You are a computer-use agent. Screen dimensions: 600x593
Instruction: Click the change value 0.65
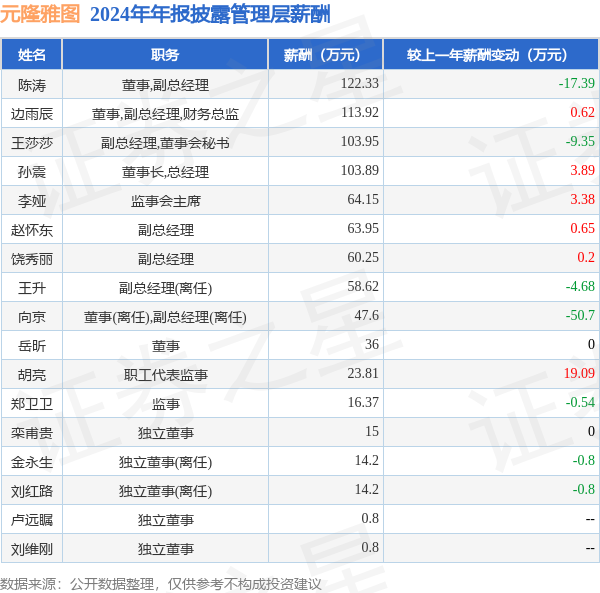click(x=582, y=229)
